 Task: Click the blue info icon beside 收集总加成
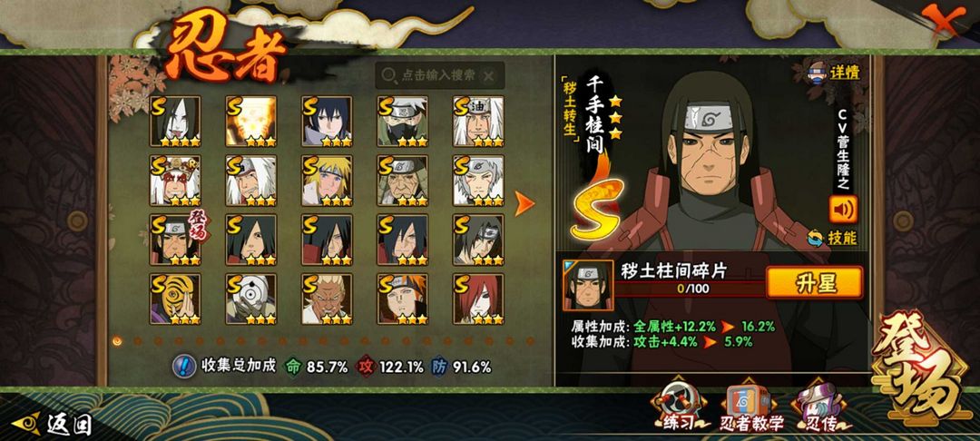click(x=183, y=366)
